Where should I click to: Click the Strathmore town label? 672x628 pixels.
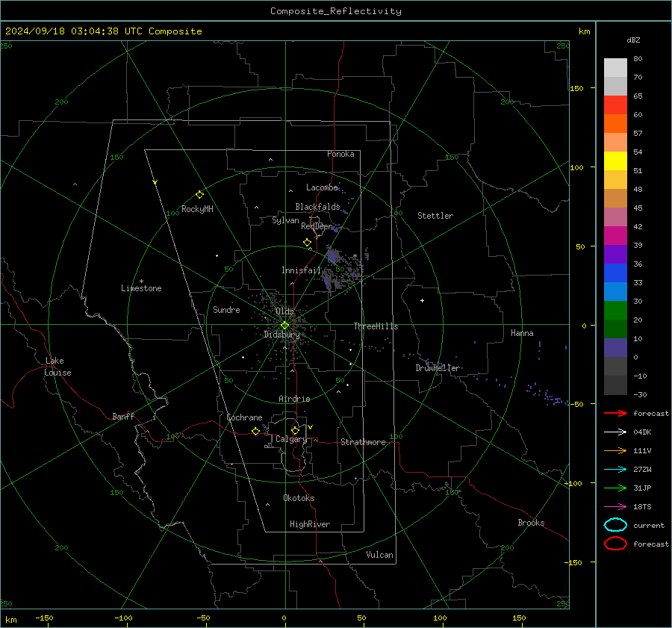click(x=363, y=442)
